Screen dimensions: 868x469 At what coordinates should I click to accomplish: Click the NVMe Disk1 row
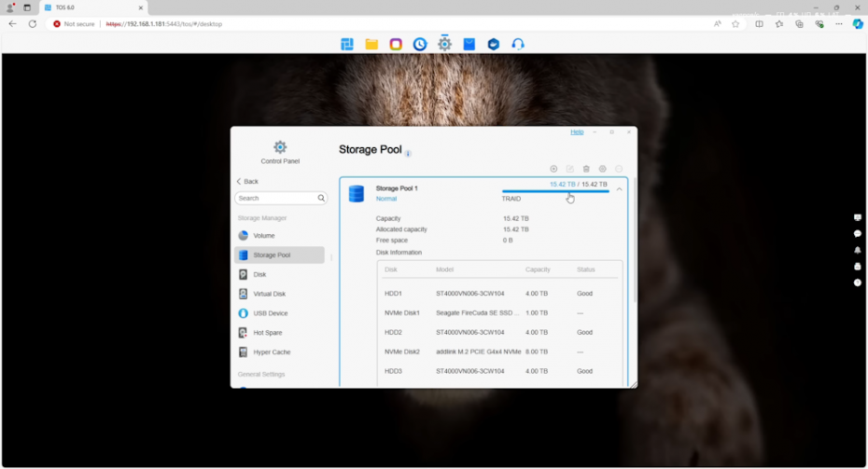(500, 313)
